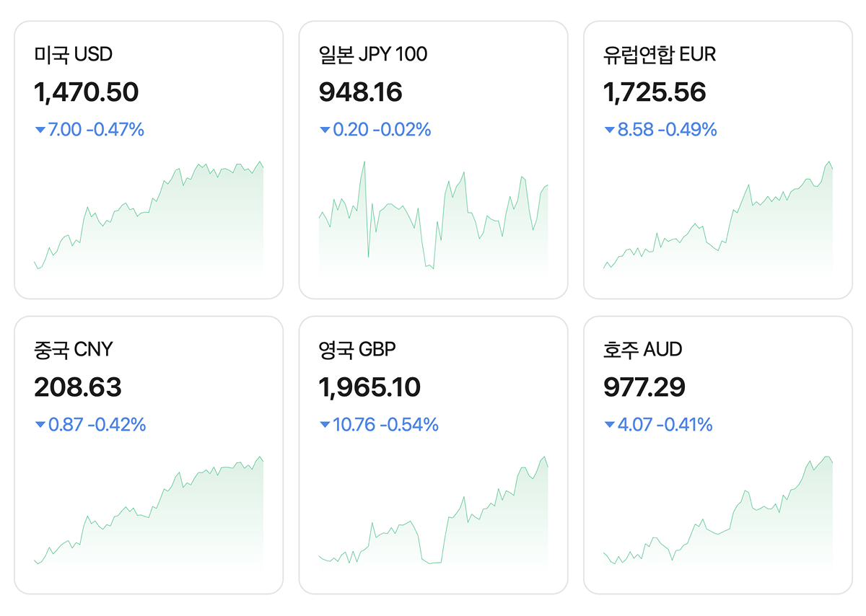This screenshot has height=616, width=866.
Task: Click the down arrow icon in USD card
Action: 40,131
